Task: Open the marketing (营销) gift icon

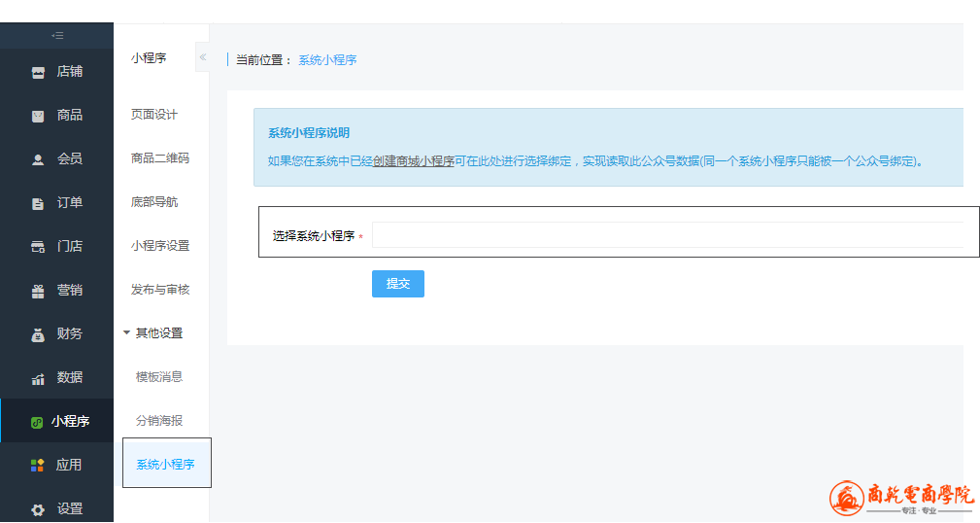Action: [x=38, y=291]
